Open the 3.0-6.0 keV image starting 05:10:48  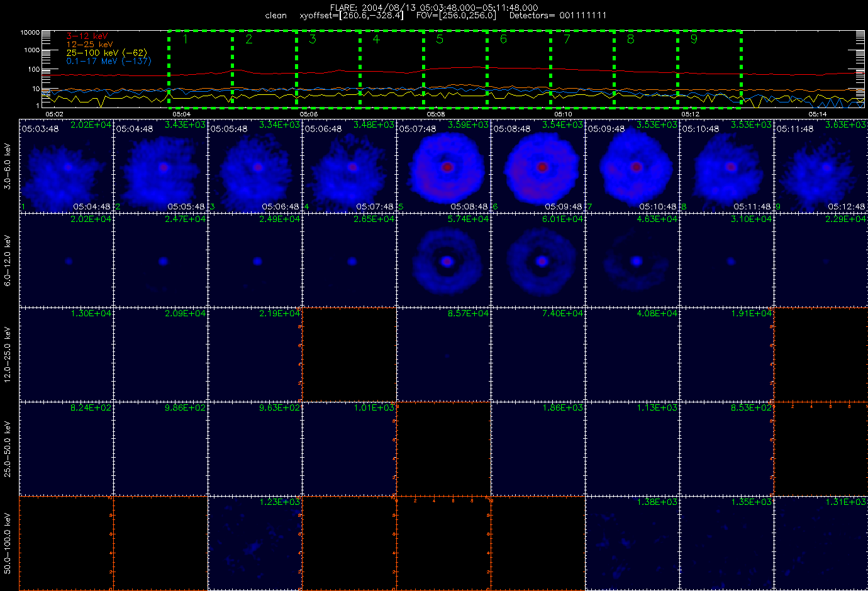pos(726,165)
